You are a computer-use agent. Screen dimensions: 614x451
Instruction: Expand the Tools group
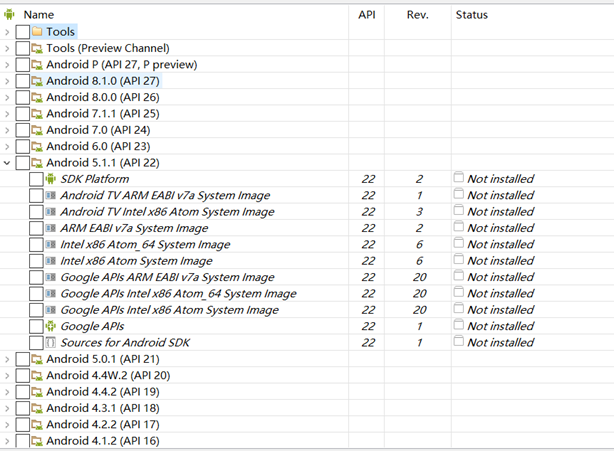tap(7, 32)
